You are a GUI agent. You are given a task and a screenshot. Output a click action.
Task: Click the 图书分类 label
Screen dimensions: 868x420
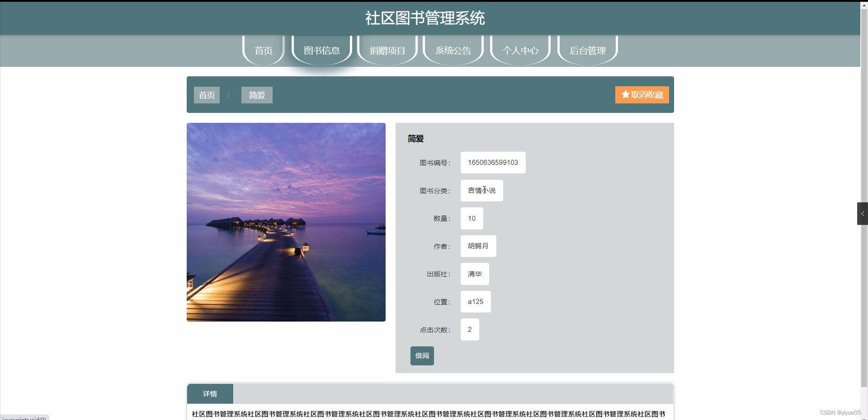pyautogui.click(x=435, y=191)
